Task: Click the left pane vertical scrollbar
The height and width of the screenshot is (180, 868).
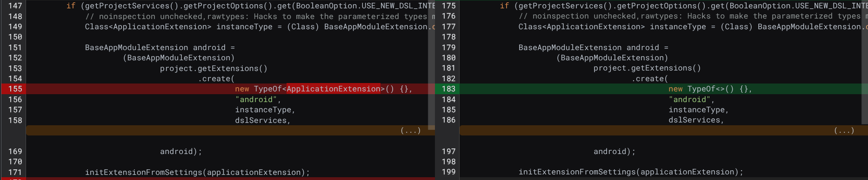Action: point(431,65)
